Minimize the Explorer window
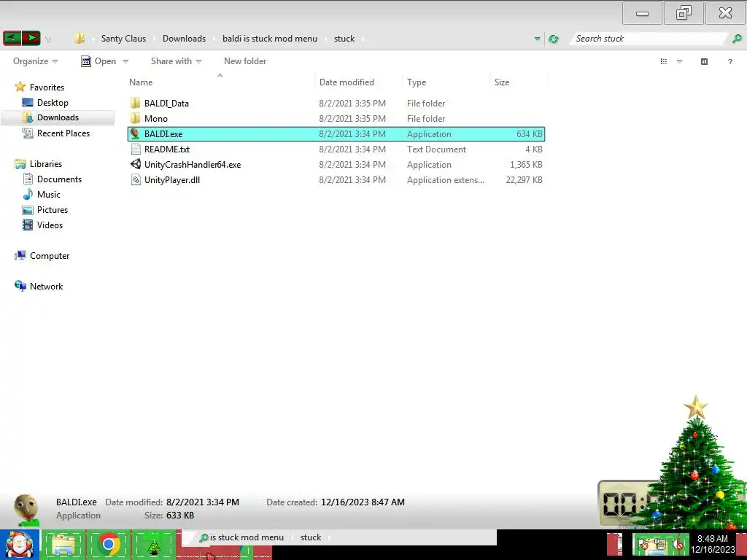747x560 pixels. pyautogui.click(x=642, y=13)
